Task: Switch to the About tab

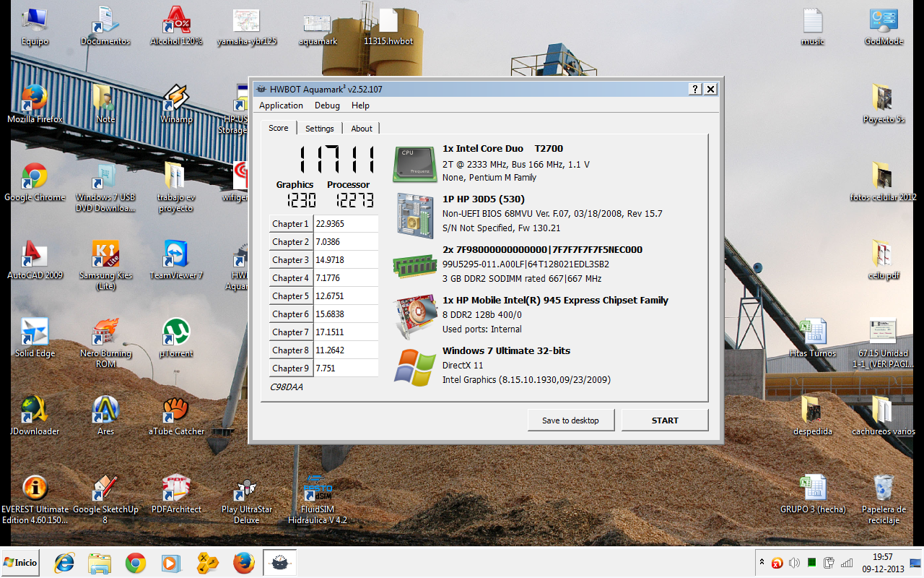Action: [x=362, y=129]
